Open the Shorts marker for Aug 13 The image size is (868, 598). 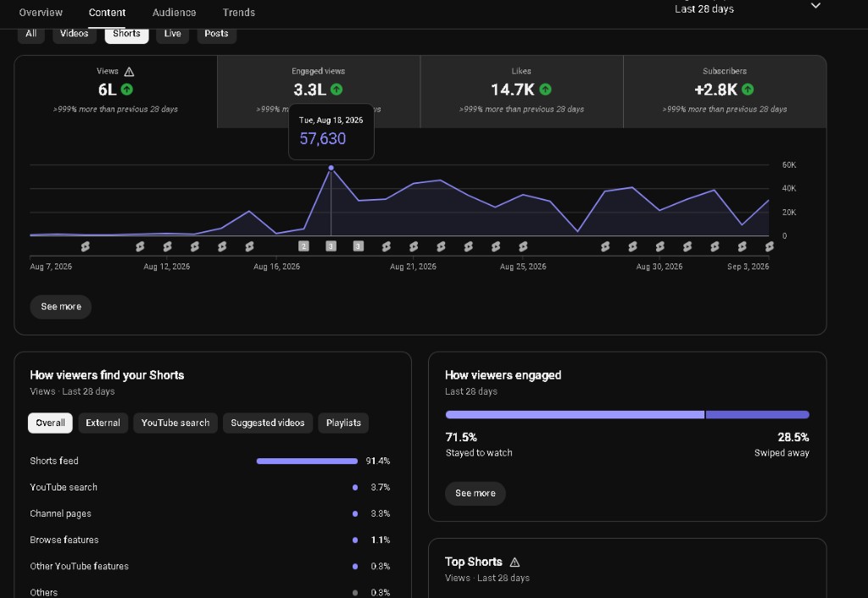[x=195, y=246]
